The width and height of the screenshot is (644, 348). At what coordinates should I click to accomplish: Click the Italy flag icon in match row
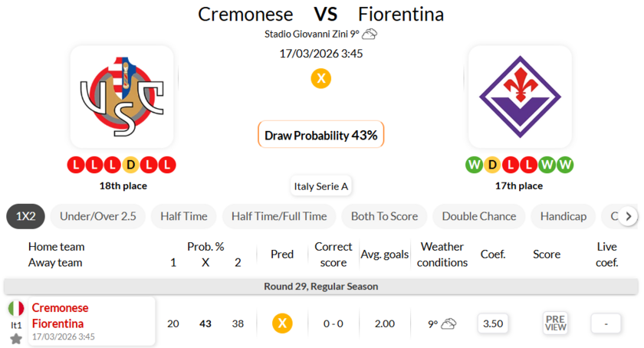pos(16,308)
